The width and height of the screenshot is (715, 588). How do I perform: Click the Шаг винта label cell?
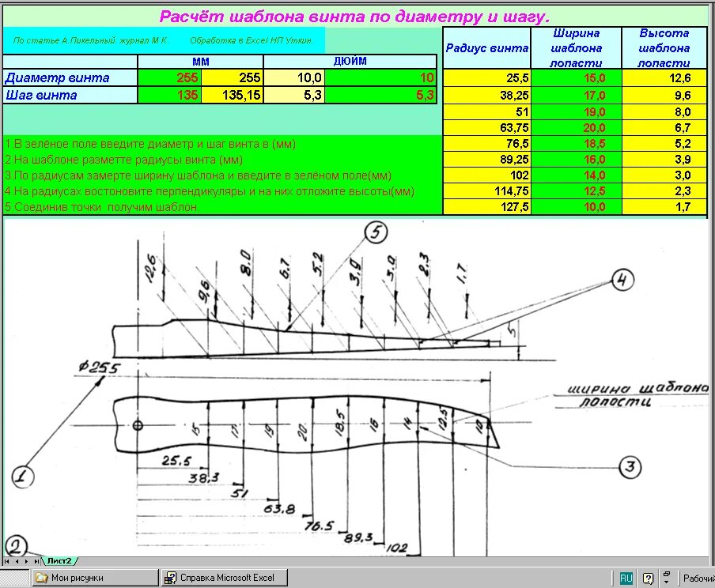(x=70, y=95)
